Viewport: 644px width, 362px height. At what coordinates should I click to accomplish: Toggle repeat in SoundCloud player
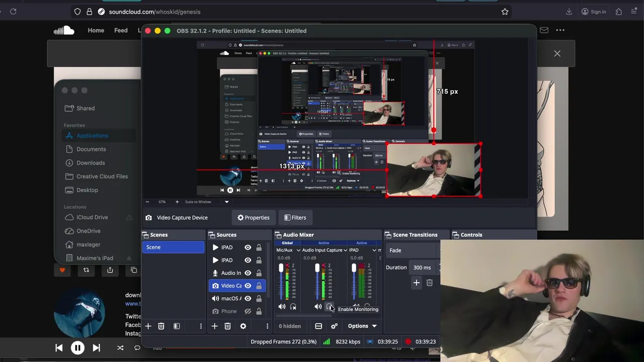(x=137, y=348)
